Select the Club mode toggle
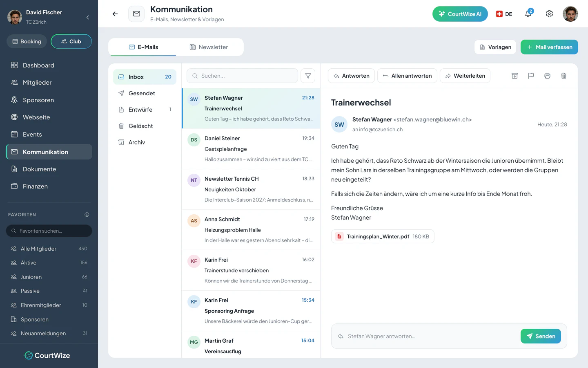The width and height of the screenshot is (588, 368). [x=71, y=41]
